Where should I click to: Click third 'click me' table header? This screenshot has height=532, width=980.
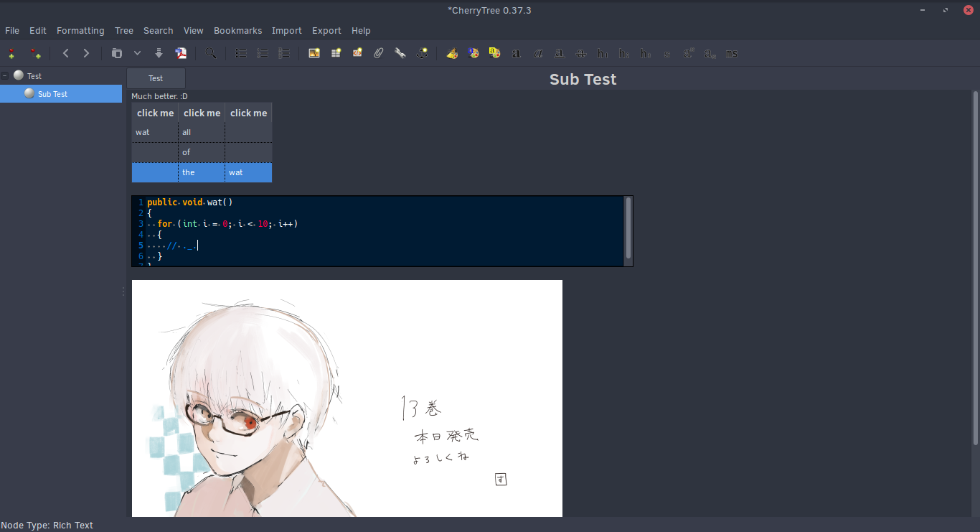point(248,113)
